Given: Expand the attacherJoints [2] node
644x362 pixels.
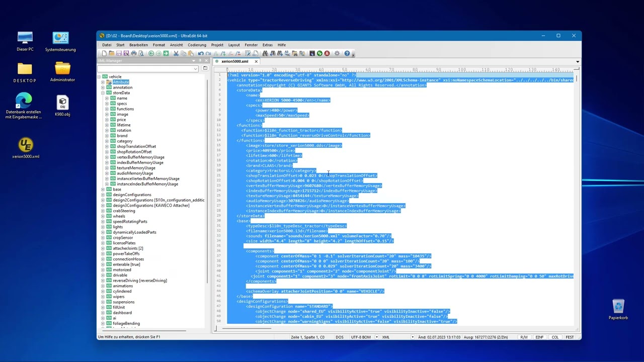Looking at the screenshot, I should [x=103, y=248].
